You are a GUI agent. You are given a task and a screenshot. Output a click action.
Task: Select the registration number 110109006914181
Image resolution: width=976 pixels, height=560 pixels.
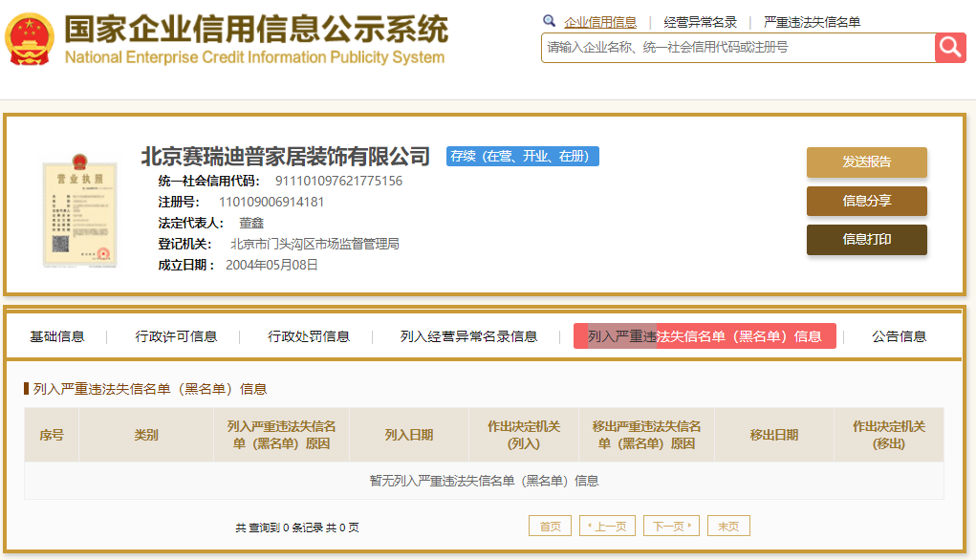pyautogui.click(x=271, y=203)
